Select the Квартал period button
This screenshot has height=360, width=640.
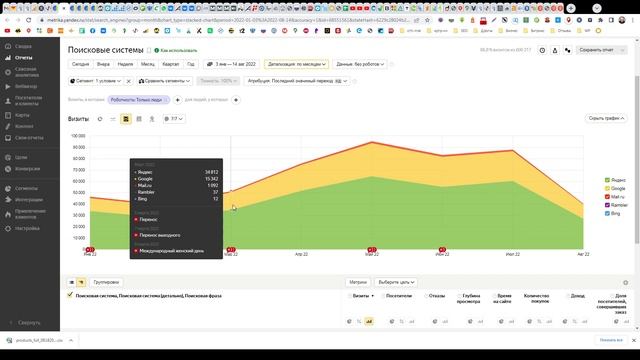(x=171, y=64)
